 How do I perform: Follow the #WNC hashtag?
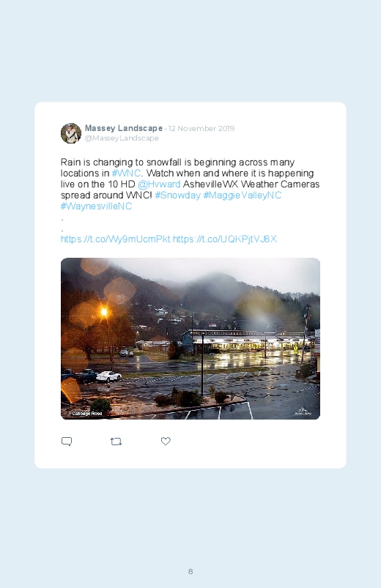tap(126, 174)
